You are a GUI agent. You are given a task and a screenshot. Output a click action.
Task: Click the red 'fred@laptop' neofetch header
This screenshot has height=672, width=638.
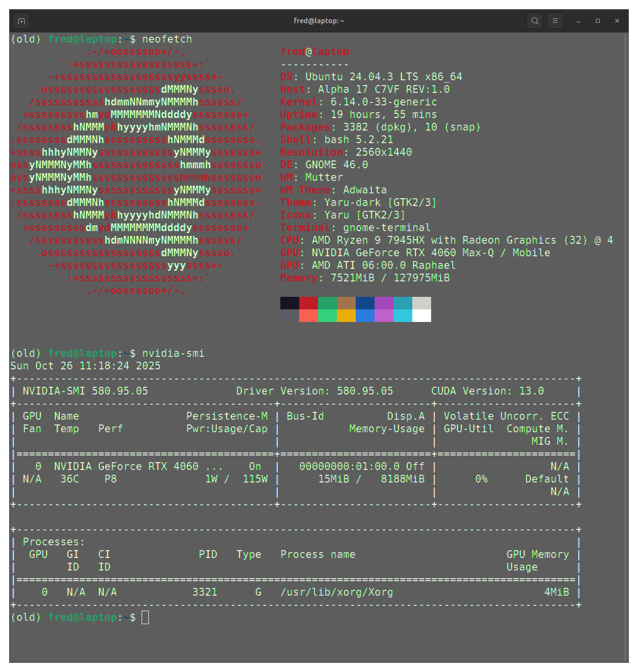coord(315,52)
